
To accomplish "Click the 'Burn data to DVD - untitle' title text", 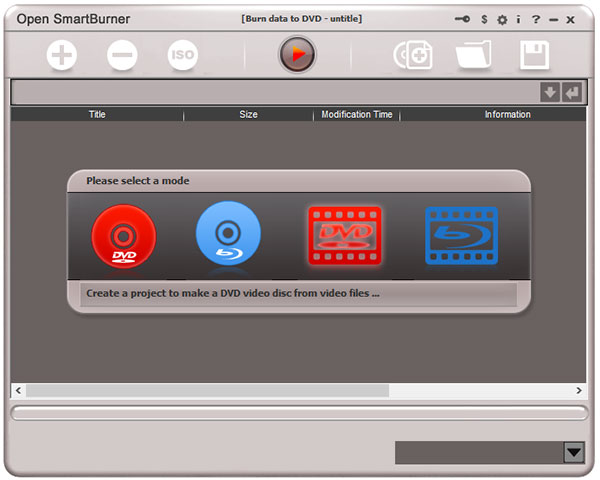I will [302, 19].
